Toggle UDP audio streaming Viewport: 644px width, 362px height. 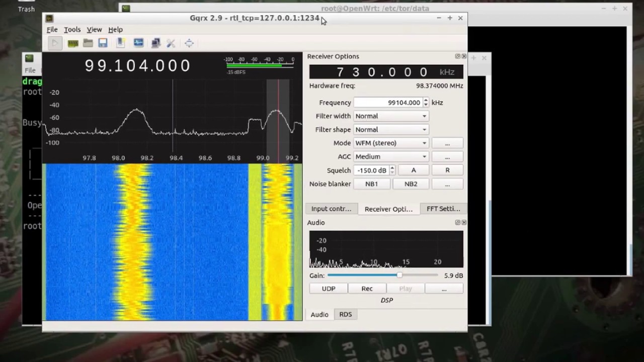[x=328, y=289]
